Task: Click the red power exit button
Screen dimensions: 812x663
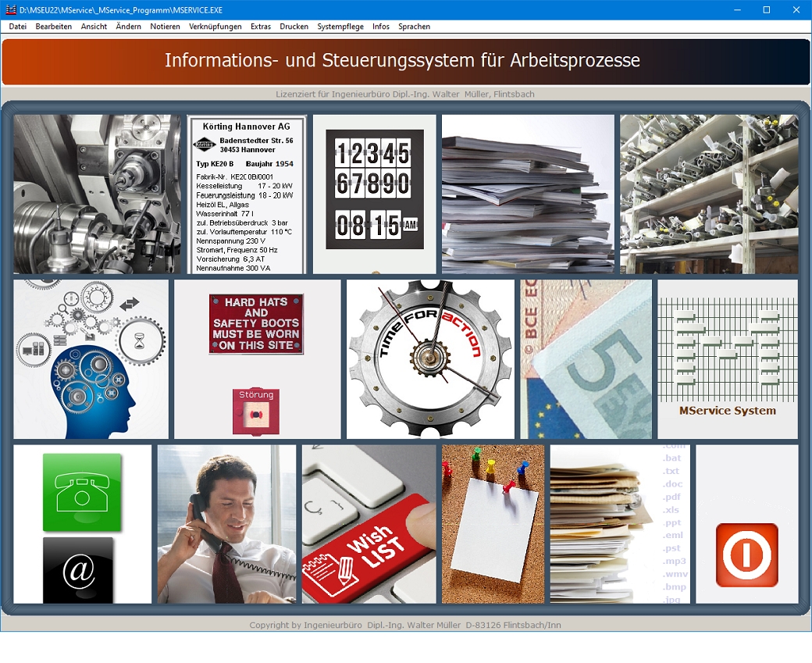Action: pyautogui.click(x=746, y=555)
